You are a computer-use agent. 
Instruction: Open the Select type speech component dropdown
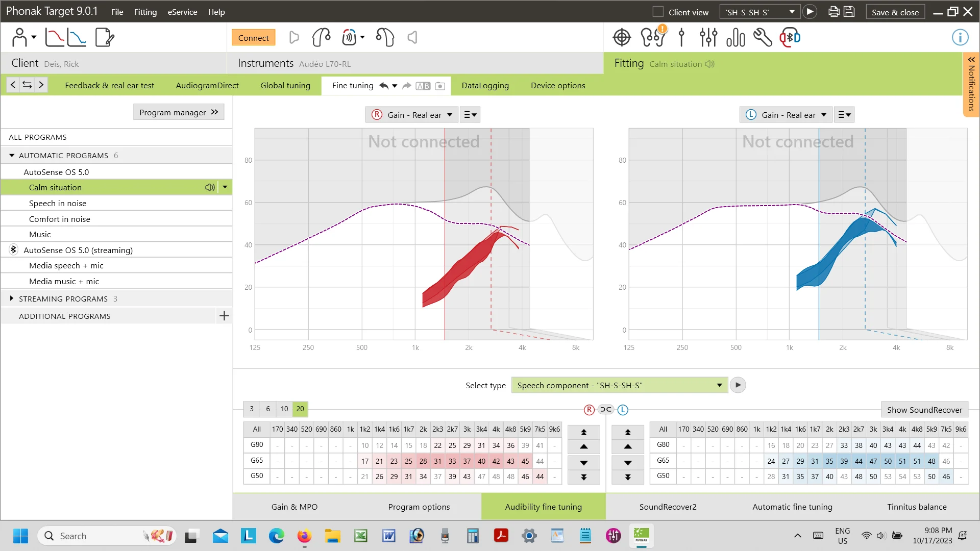pos(620,385)
